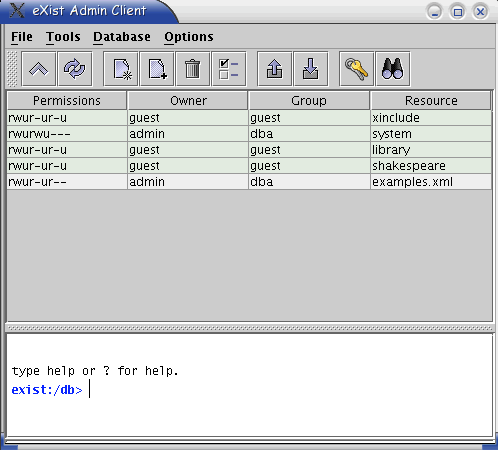Image resolution: width=498 pixels, height=450 pixels.
Task: Manage users via the keys icon
Action: 357,69
